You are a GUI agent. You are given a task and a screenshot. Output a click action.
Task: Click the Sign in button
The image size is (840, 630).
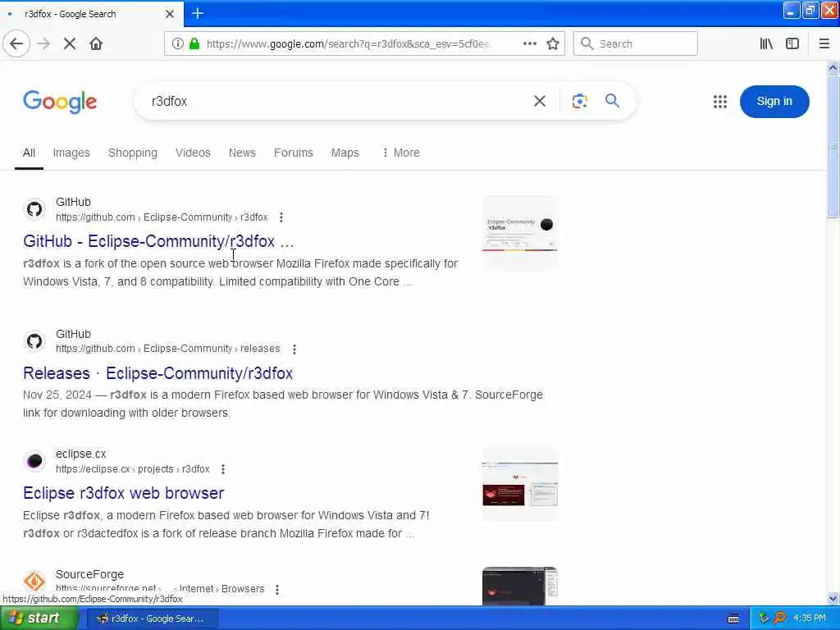[774, 101]
